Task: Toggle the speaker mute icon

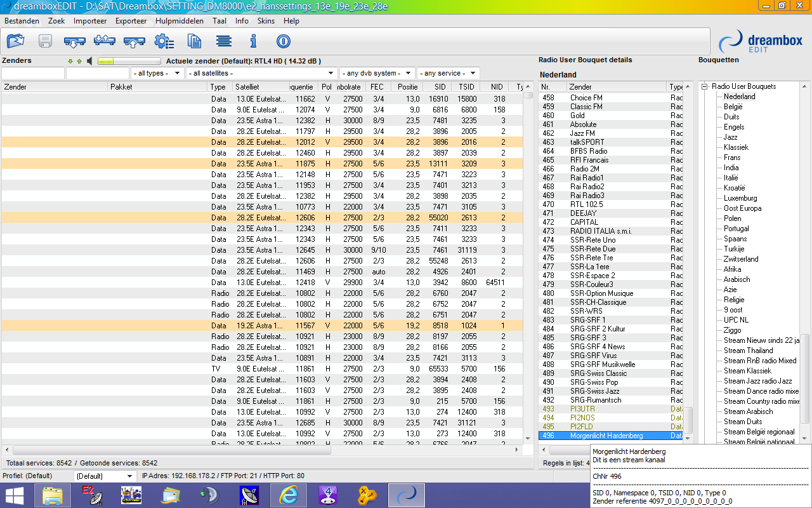Action: click(89, 62)
